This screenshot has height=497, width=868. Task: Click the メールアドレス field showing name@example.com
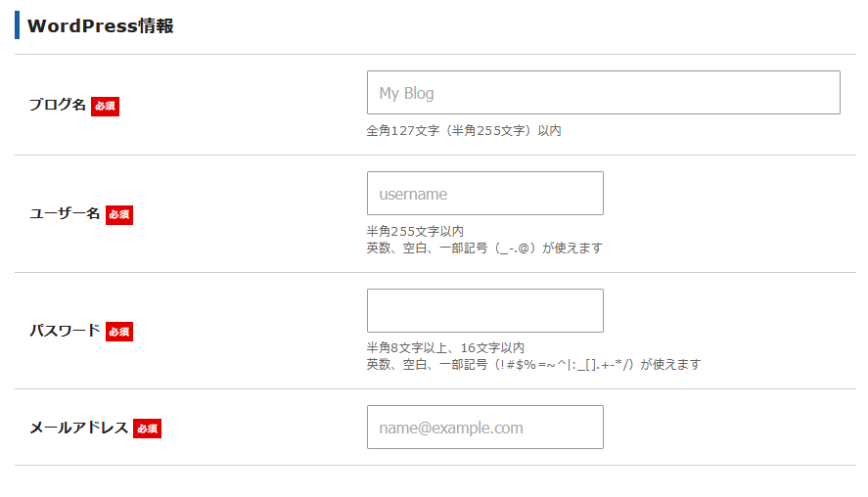pyautogui.click(x=485, y=427)
